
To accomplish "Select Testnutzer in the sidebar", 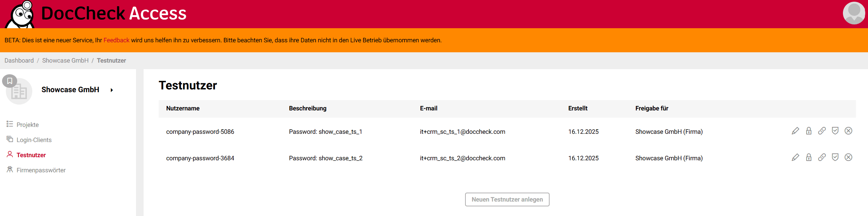I will [x=31, y=155].
